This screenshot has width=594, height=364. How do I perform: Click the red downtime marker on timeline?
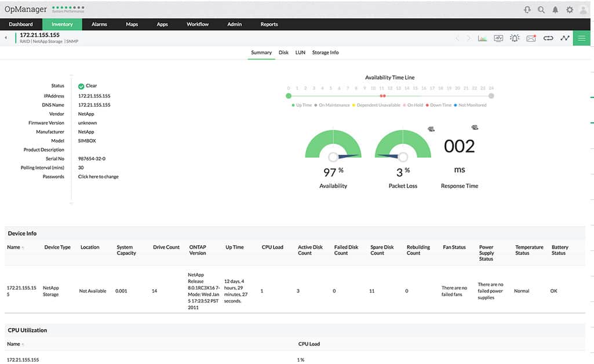(x=382, y=96)
